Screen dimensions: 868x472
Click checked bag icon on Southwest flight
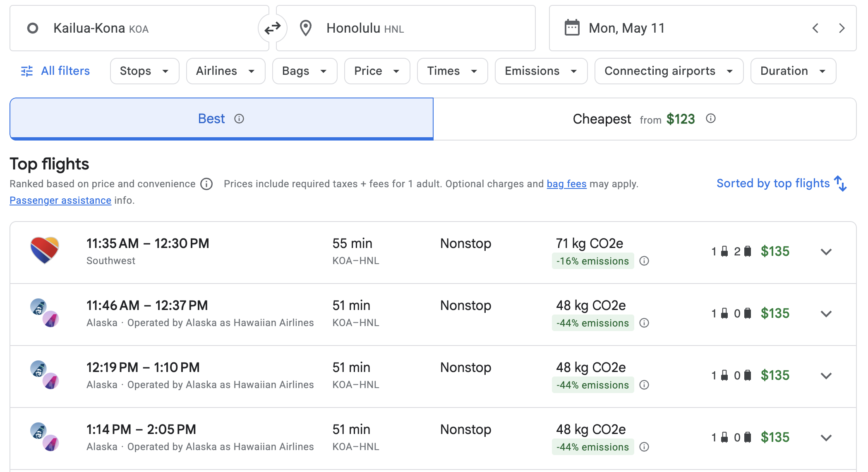pos(748,251)
